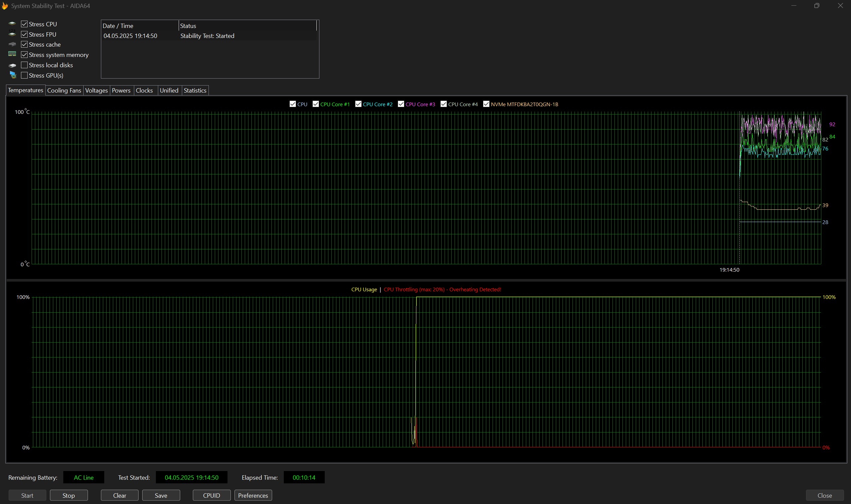Enable the Stress GPU(s) checkbox
The height and width of the screenshot is (504, 851).
(x=24, y=75)
